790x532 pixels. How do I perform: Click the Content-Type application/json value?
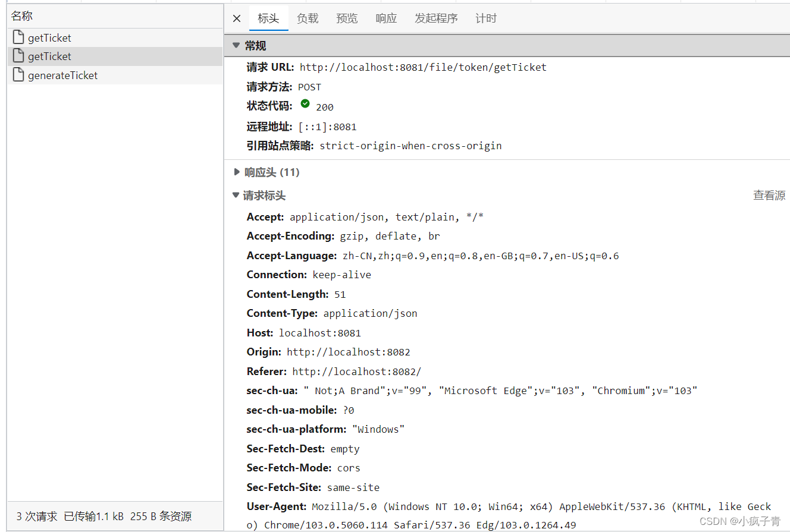371,313
